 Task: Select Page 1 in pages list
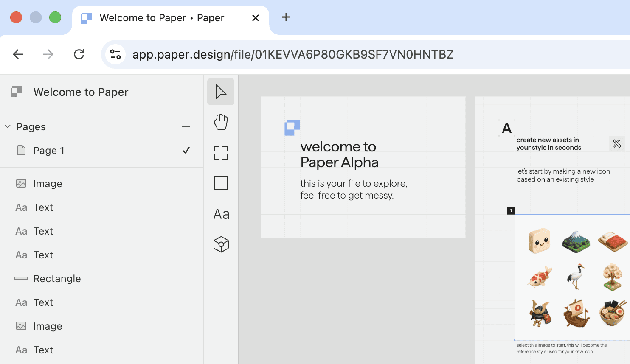coord(102,151)
